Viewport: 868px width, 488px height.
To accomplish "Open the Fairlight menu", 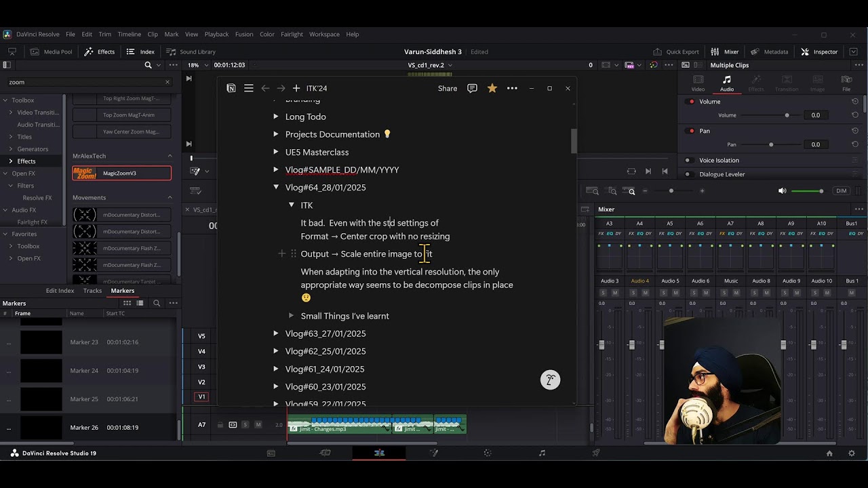I will 292,34.
